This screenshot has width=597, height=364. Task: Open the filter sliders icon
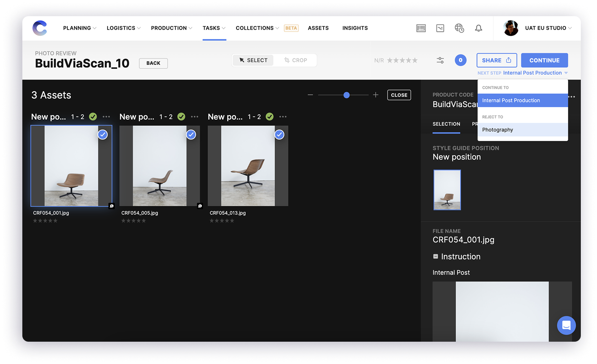440,60
